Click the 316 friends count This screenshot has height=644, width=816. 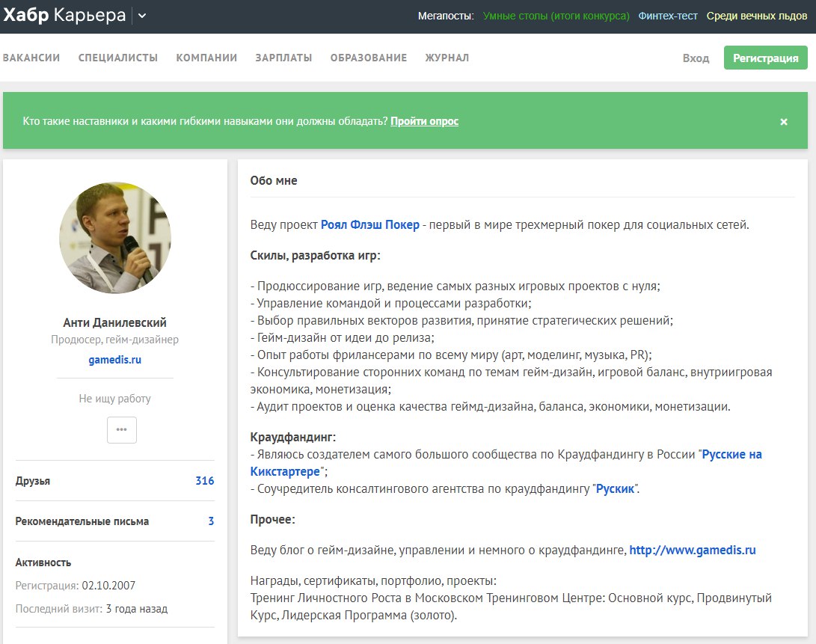[x=204, y=480]
